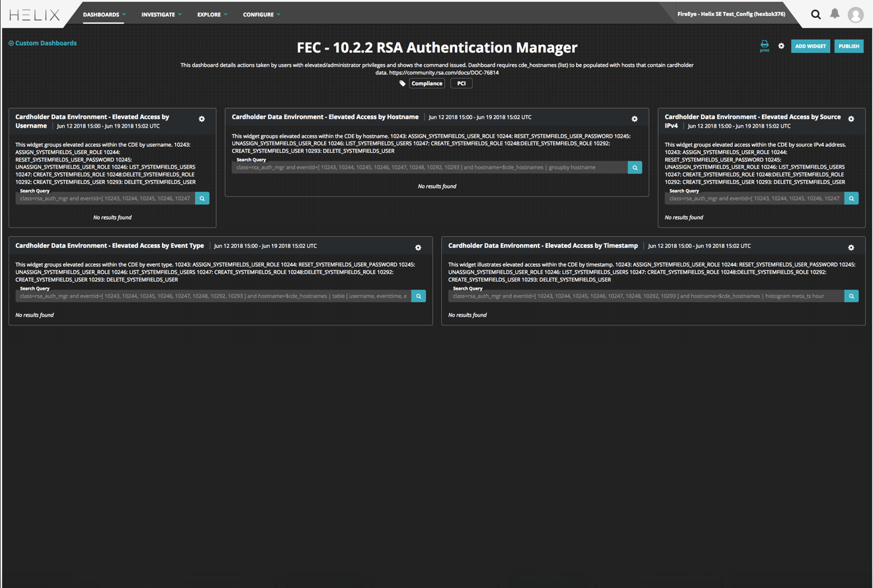The image size is (873, 588).
Task: Expand the Investigate menu
Action: click(161, 14)
